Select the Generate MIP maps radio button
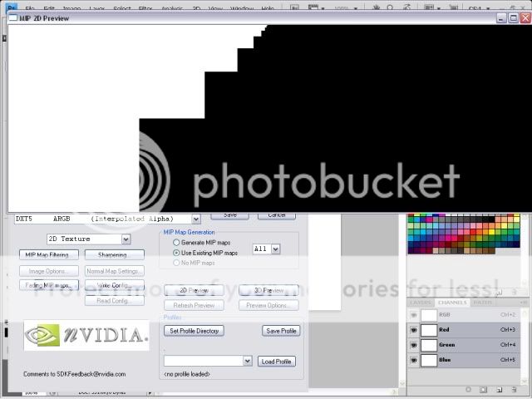 (x=176, y=243)
